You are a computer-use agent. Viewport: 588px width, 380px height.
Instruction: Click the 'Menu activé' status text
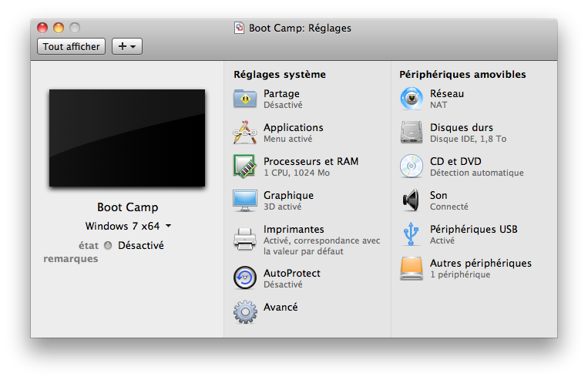287,140
